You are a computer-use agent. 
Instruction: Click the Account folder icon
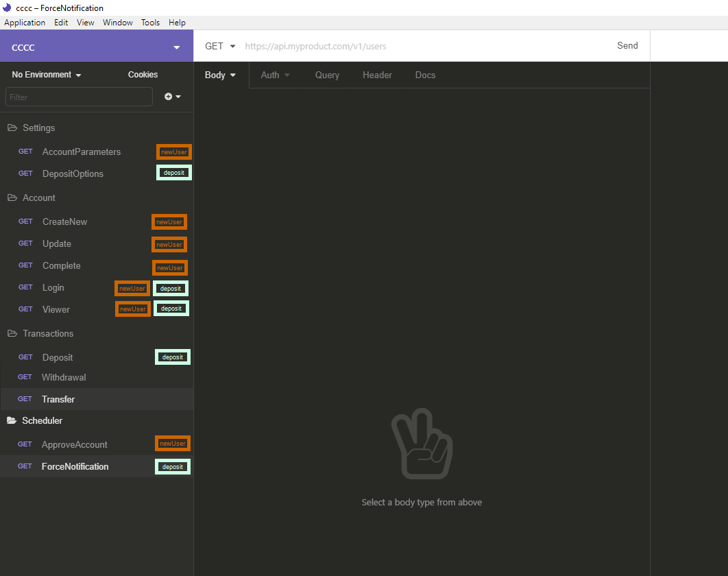point(11,197)
